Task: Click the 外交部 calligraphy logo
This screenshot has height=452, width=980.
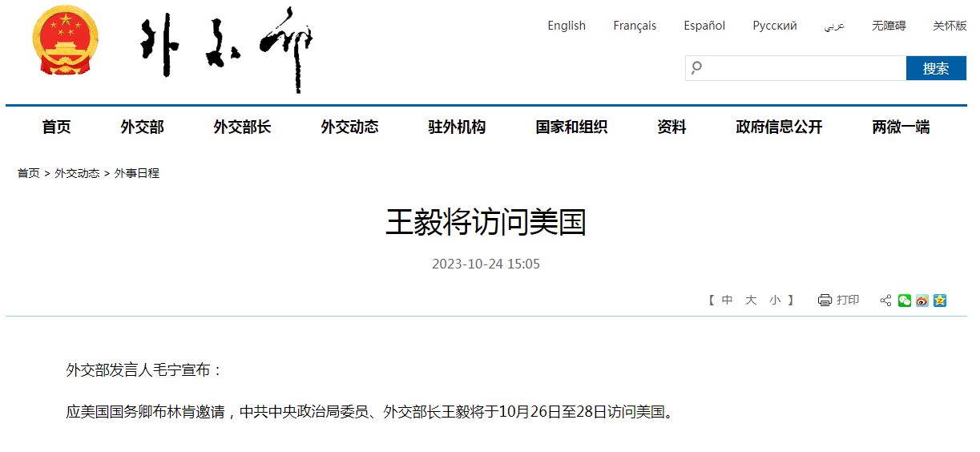Action: [226, 48]
